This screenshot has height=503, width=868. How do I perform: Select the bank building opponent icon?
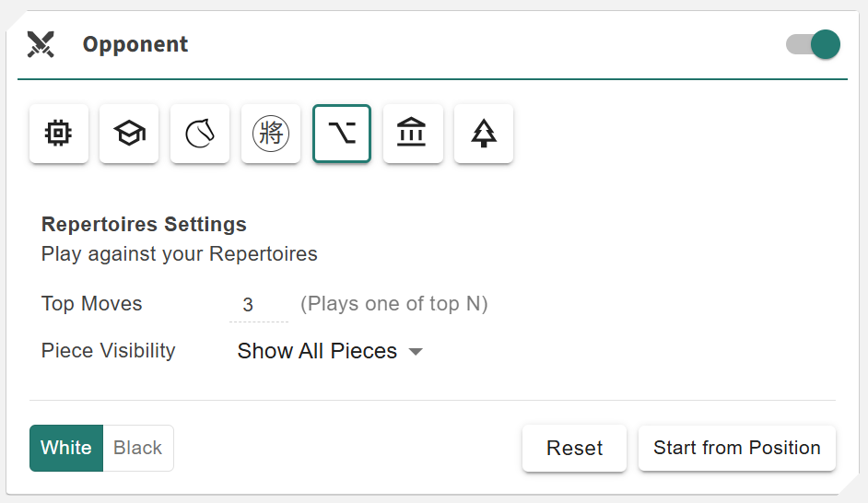[x=413, y=134]
